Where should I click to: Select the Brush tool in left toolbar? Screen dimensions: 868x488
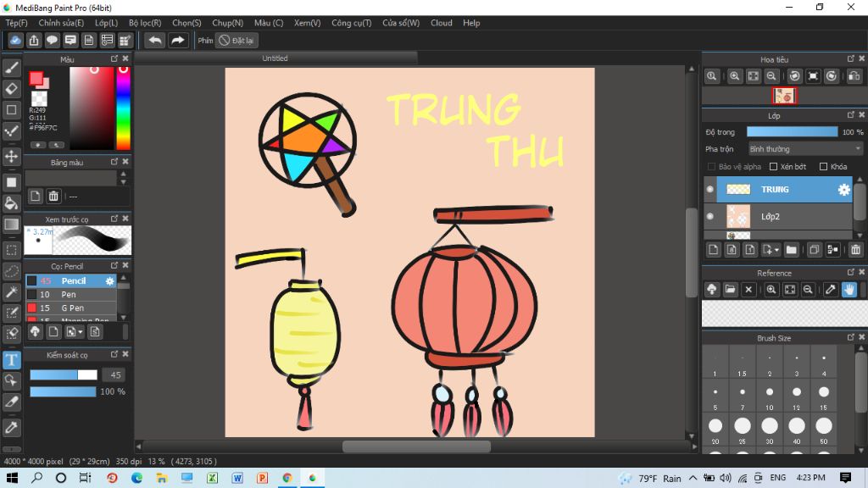[12, 68]
